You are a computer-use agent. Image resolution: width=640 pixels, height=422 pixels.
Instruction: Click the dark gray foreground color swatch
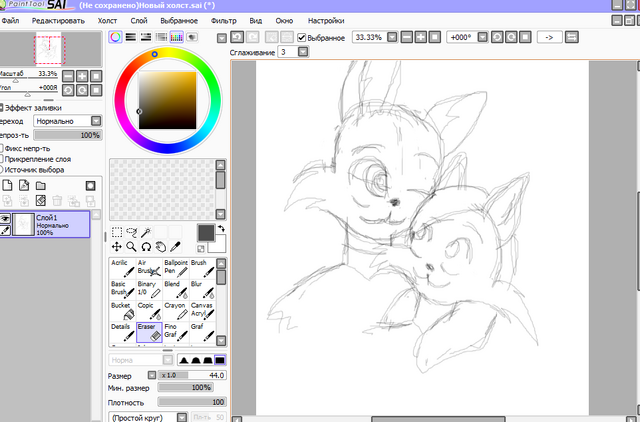(x=206, y=233)
